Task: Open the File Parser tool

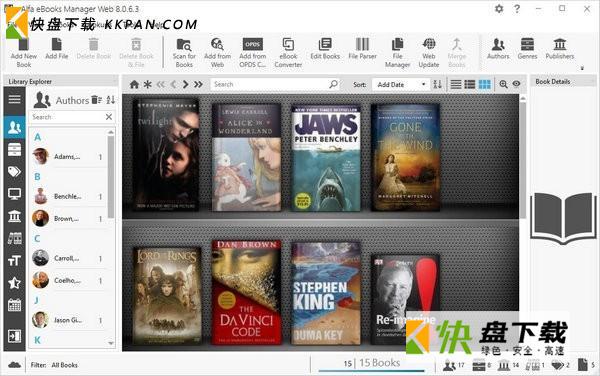Action: [362, 49]
